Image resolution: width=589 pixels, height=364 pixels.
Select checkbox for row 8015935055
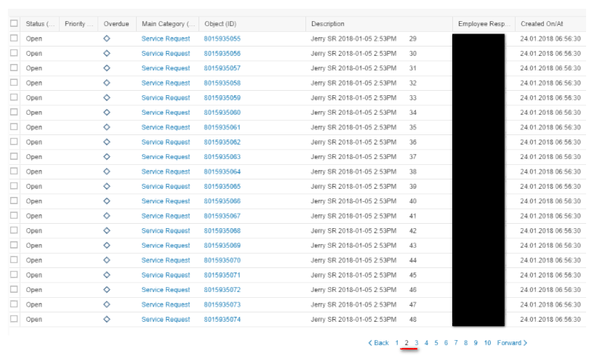click(14, 38)
